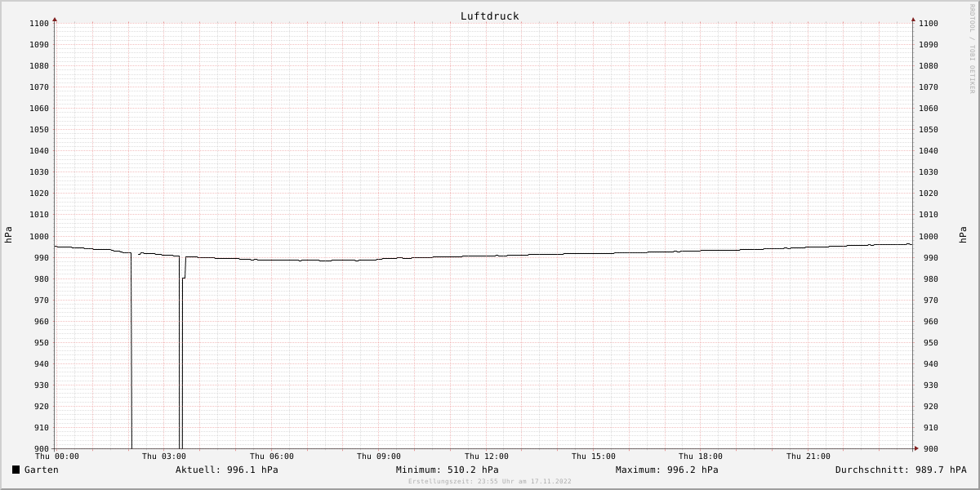Click the "1020" label on the right axis
This screenshot has height=490, width=980.
(929, 194)
